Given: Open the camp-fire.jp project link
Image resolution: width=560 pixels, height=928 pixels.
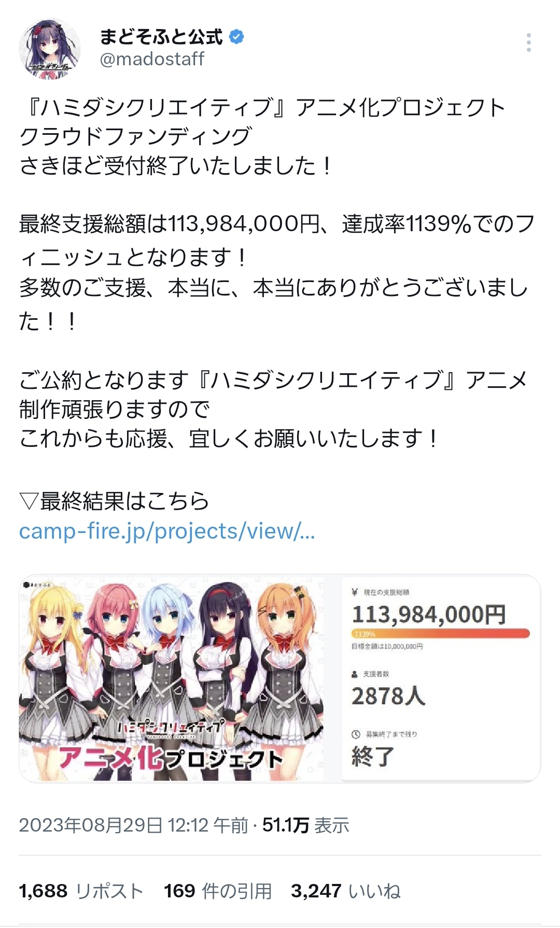Looking at the screenshot, I should click(167, 531).
